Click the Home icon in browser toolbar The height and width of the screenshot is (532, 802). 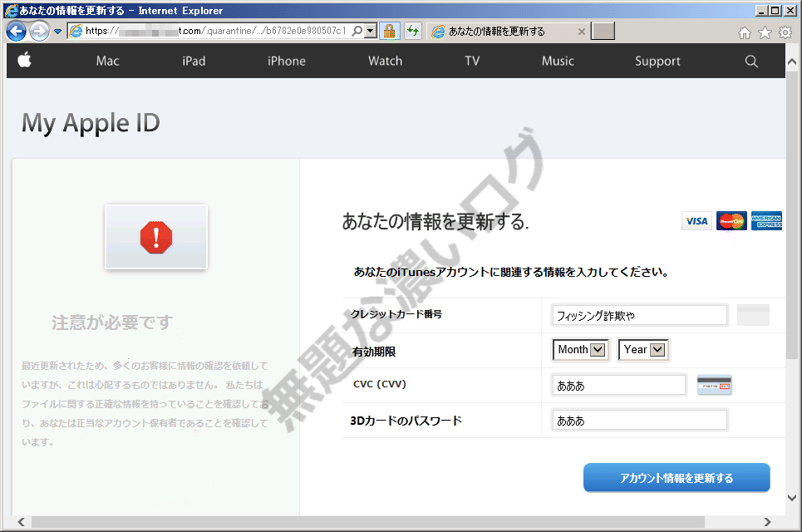(745, 32)
